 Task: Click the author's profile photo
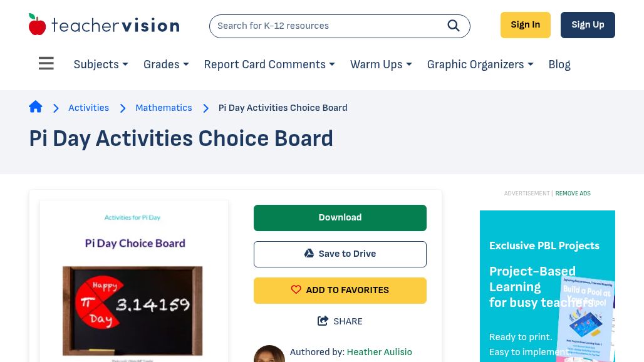pyautogui.click(x=269, y=354)
